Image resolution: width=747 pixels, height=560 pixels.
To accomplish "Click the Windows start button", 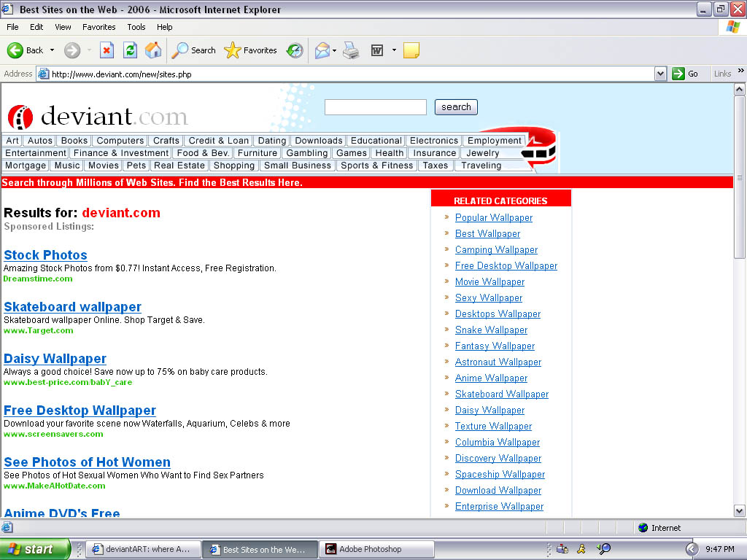I will pos(35,549).
